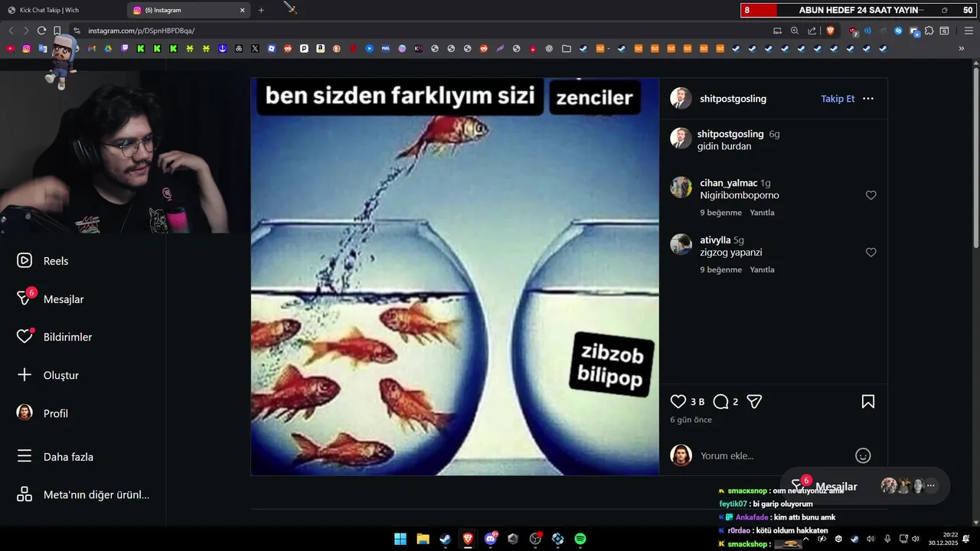This screenshot has width=980, height=551.
Task: Open the three dots on the Mesajlar pill
Action: [x=931, y=486]
